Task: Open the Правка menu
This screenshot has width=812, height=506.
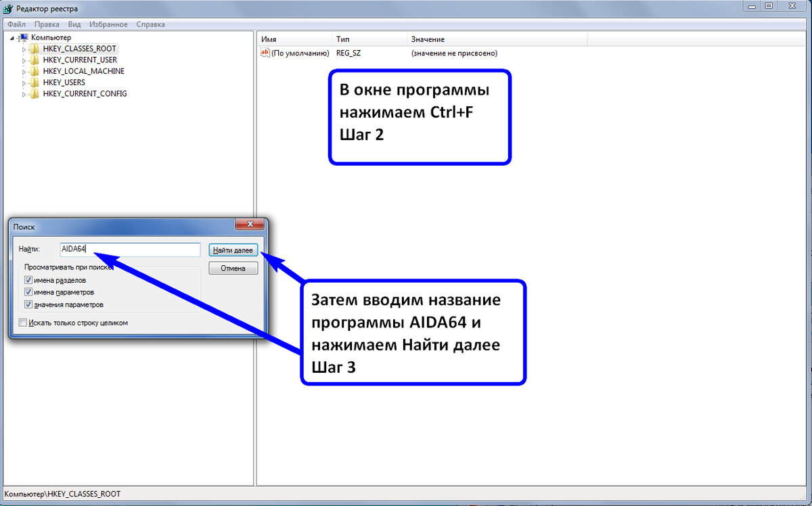Action: 47,24
